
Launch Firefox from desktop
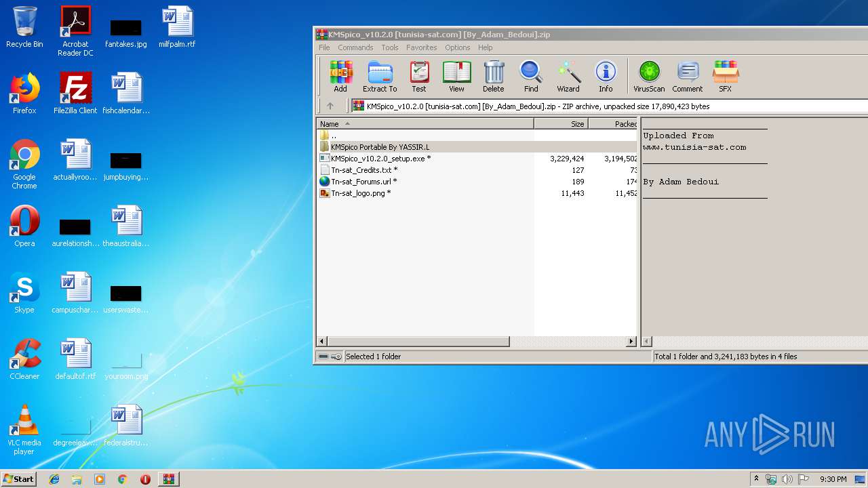pyautogui.click(x=24, y=94)
